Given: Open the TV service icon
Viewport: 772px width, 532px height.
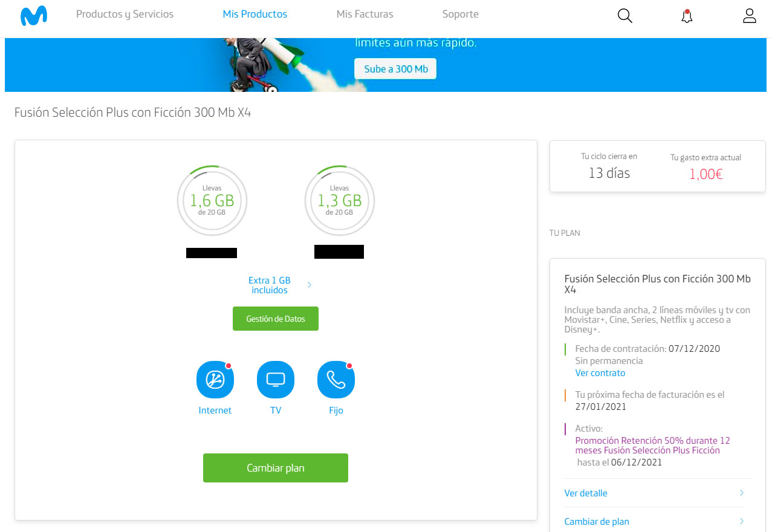Looking at the screenshot, I should point(276,380).
